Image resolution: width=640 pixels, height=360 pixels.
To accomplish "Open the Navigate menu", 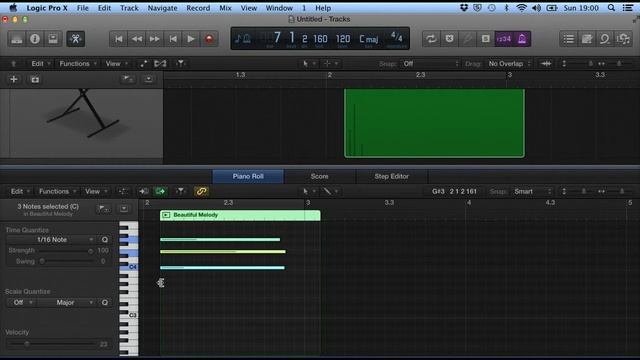I will pos(162,8).
